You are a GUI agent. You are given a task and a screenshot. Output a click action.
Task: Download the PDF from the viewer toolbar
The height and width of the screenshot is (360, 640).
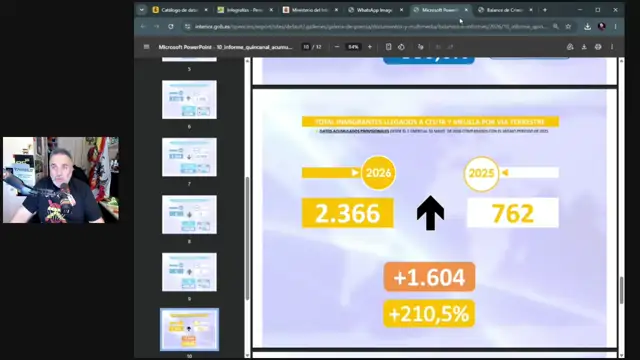tap(584, 47)
